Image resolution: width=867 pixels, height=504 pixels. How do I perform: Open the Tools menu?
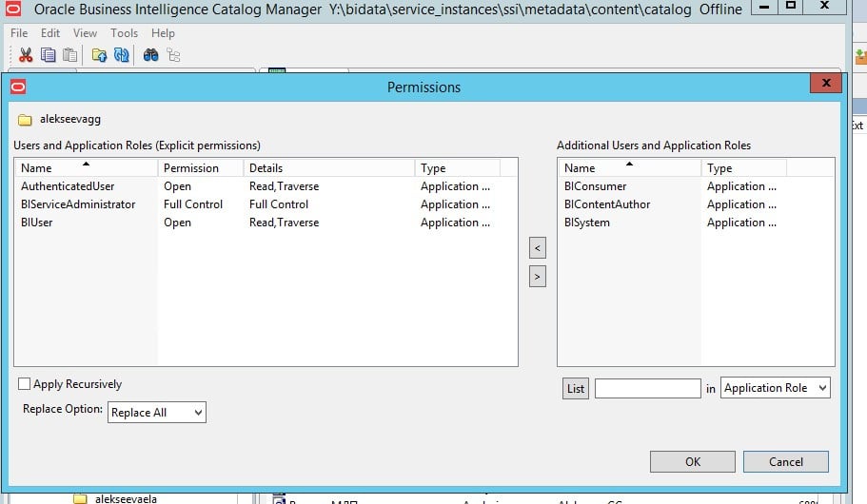click(124, 33)
